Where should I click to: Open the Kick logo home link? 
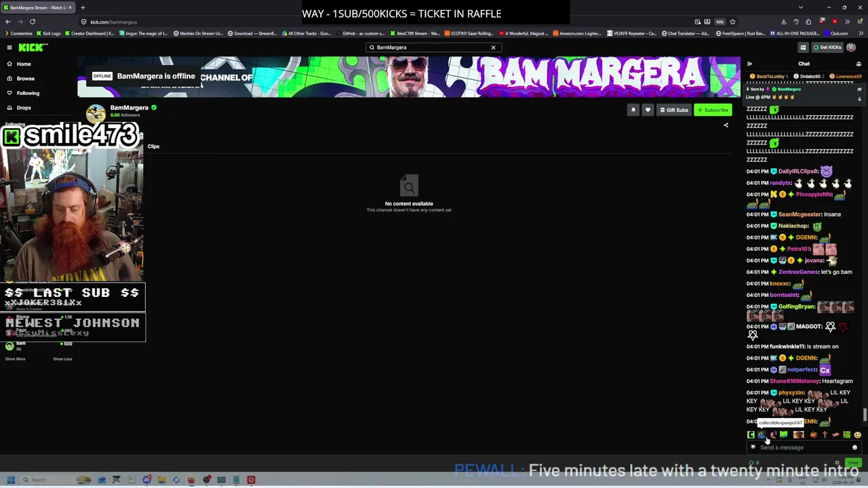tap(33, 47)
